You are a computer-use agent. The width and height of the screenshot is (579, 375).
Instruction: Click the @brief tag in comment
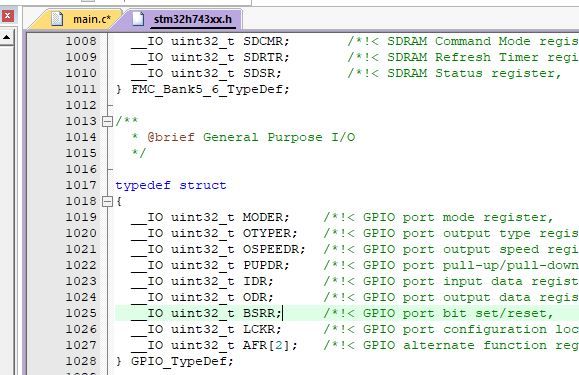click(x=171, y=137)
